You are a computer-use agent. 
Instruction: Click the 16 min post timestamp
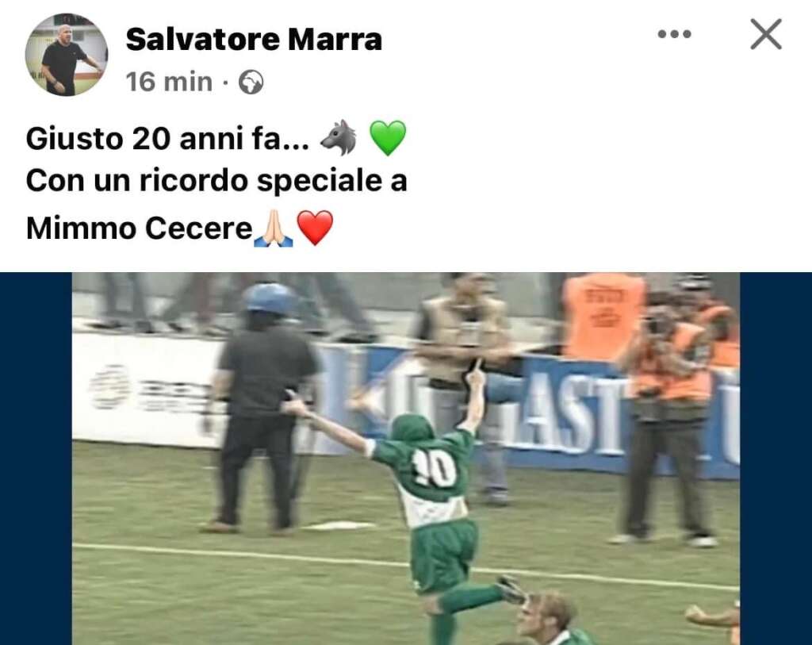(x=169, y=82)
